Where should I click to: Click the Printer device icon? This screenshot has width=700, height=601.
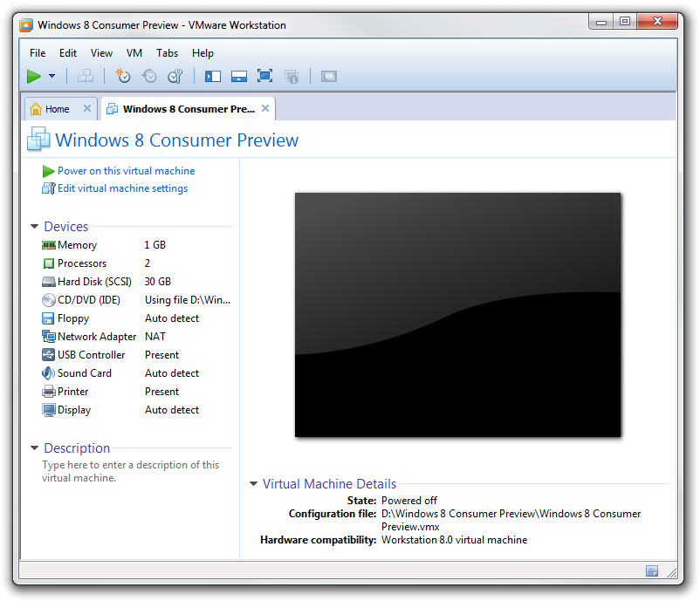click(x=48, y=392)
